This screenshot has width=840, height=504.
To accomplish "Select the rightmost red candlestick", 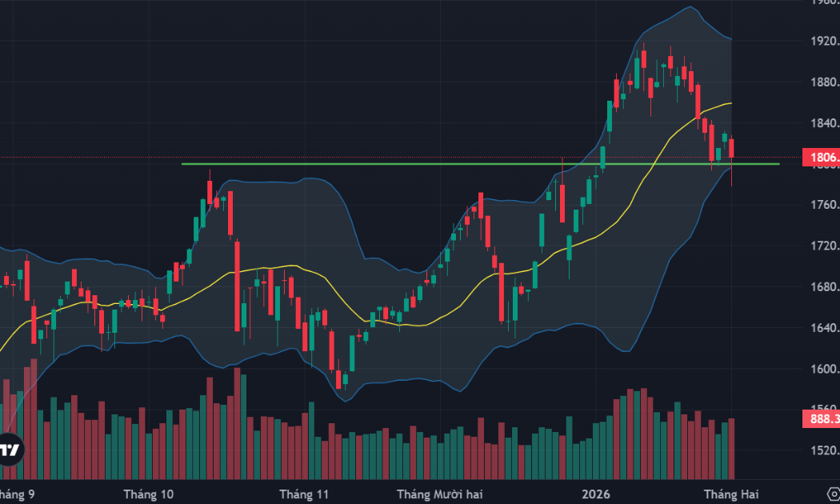I will click(732, 149).
